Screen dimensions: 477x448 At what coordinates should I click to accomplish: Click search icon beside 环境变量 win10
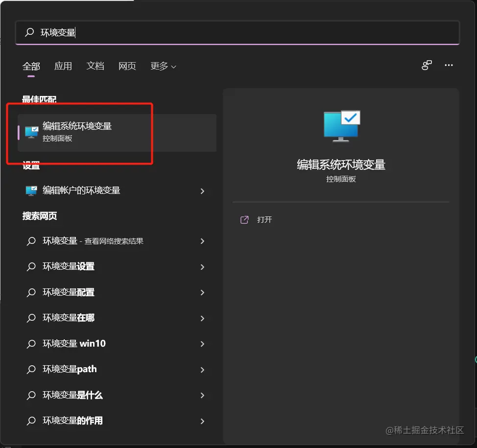[31, 344]
